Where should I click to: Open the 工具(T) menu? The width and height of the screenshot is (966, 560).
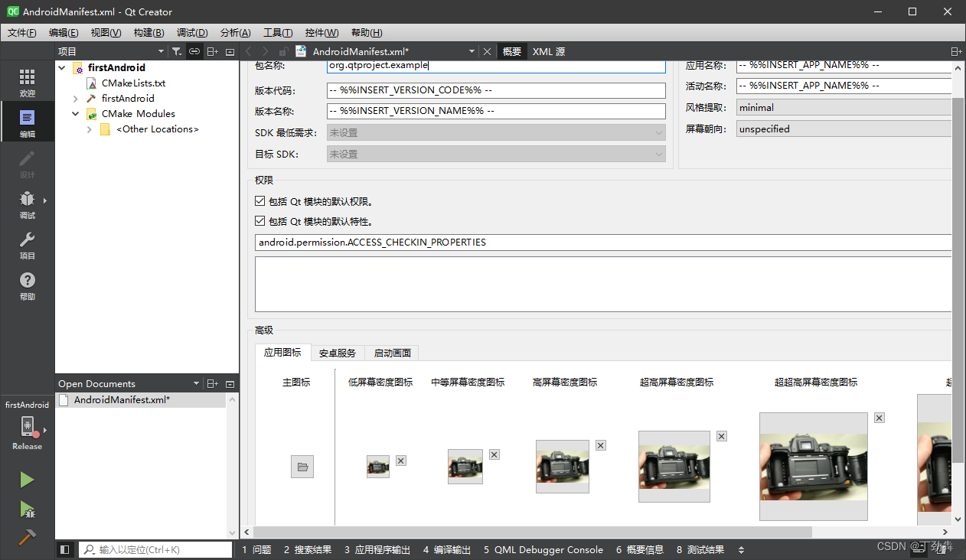click(x=278, y=32)
